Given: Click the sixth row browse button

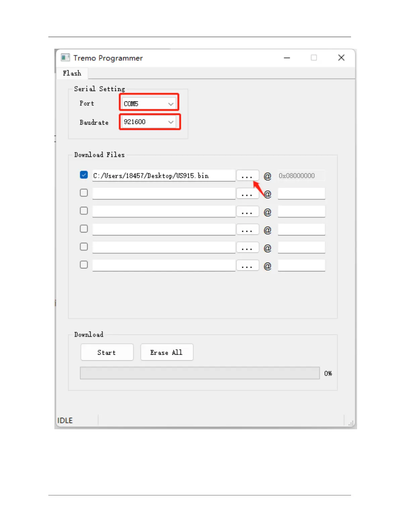Looking at the screenshot, I should click(248, 265).
